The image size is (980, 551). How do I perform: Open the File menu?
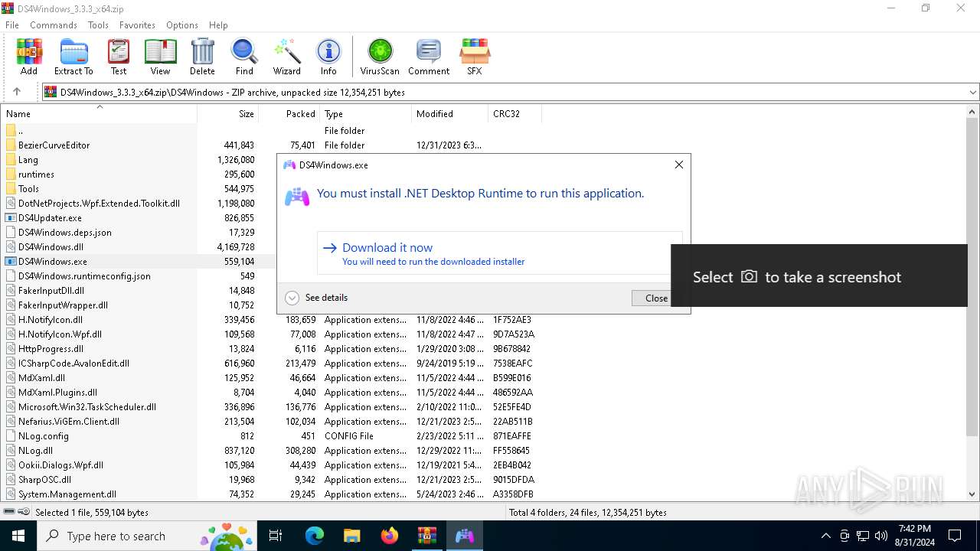[12, 24]
